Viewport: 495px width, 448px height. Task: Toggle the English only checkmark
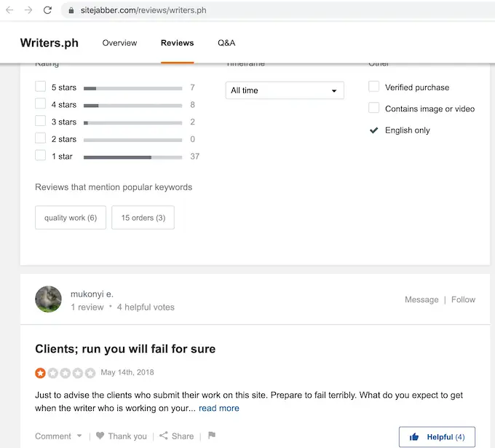tap(374, 130)
